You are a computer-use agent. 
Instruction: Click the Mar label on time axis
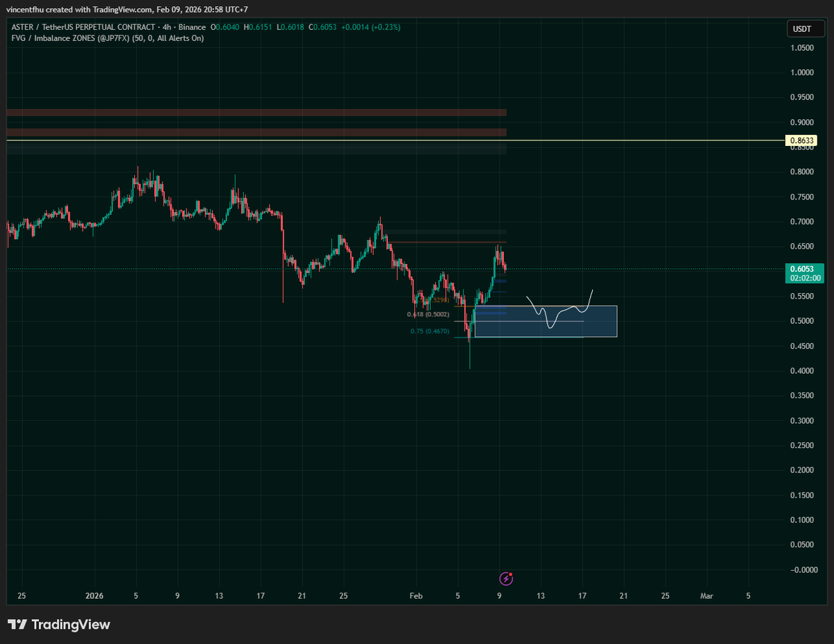[707, 595]
